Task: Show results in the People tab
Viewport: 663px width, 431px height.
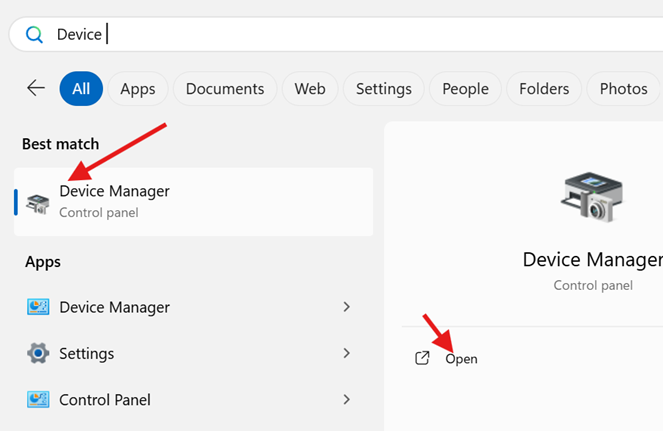Action: coord(465,89)
